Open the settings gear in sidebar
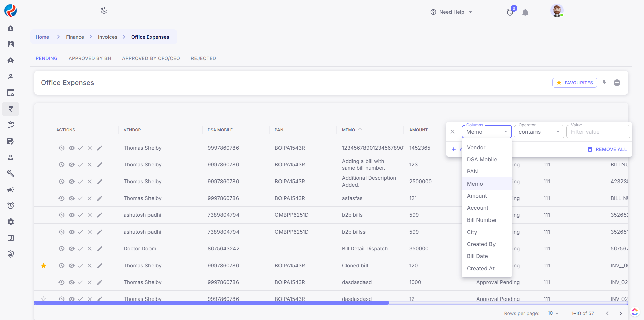 click(x=11, y=222)
